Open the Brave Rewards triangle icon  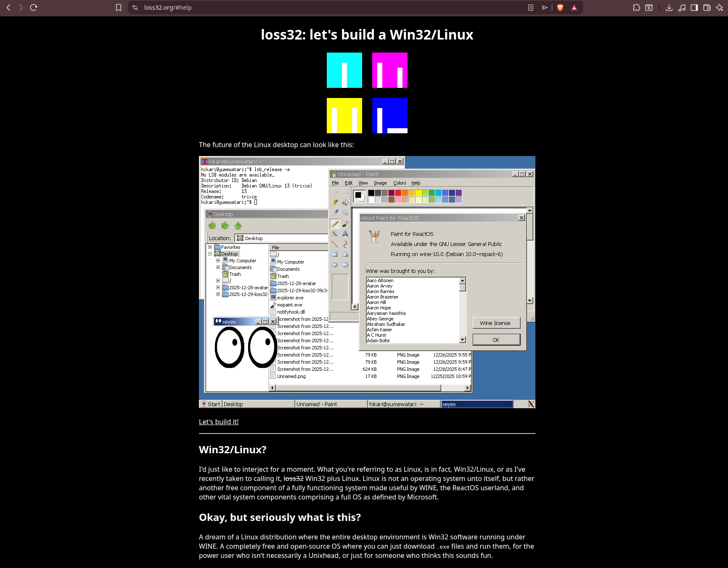(x=574, y=8)
